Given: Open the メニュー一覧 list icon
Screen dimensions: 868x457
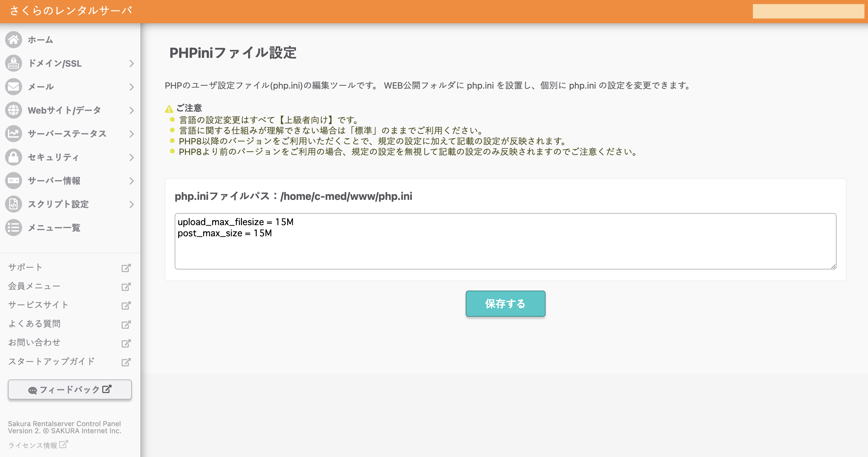Looking at the screenshot, I should tap(14, 228).
